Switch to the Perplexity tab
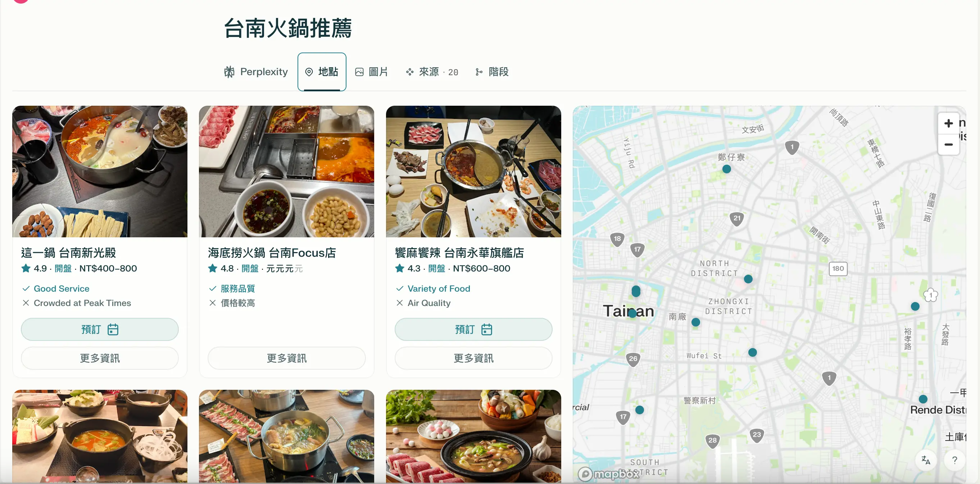Image resolution: width=980 pixels, height=484 pixels. pyautogui.click(x=256, y=72)
